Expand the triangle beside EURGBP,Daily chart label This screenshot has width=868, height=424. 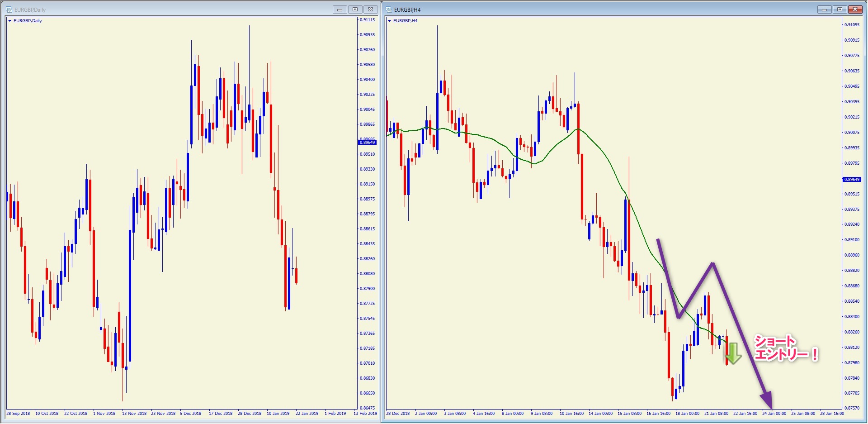click(9, 21)
